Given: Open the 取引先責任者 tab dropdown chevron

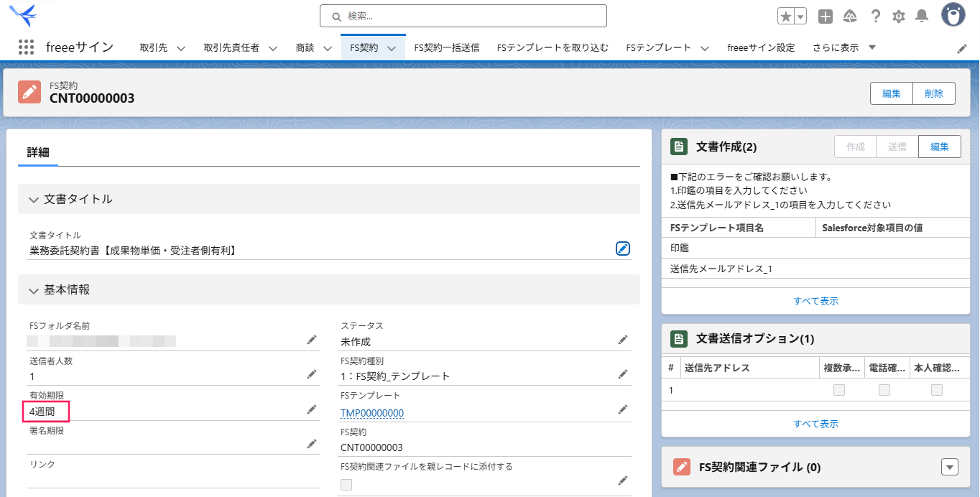Looking at the screenshot, I should (x=273, y=48).
